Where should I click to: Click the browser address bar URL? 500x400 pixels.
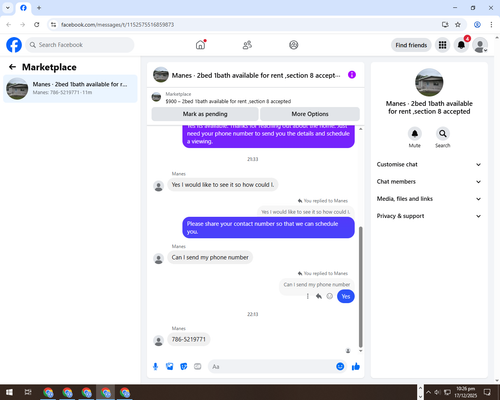pyautogui.click(x=117, y=25)
